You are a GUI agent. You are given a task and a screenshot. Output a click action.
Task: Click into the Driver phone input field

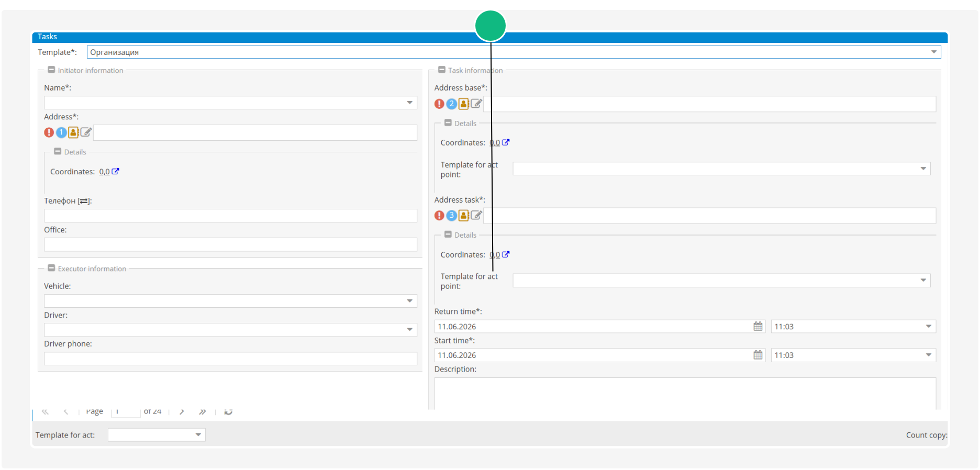coord(230,359)
